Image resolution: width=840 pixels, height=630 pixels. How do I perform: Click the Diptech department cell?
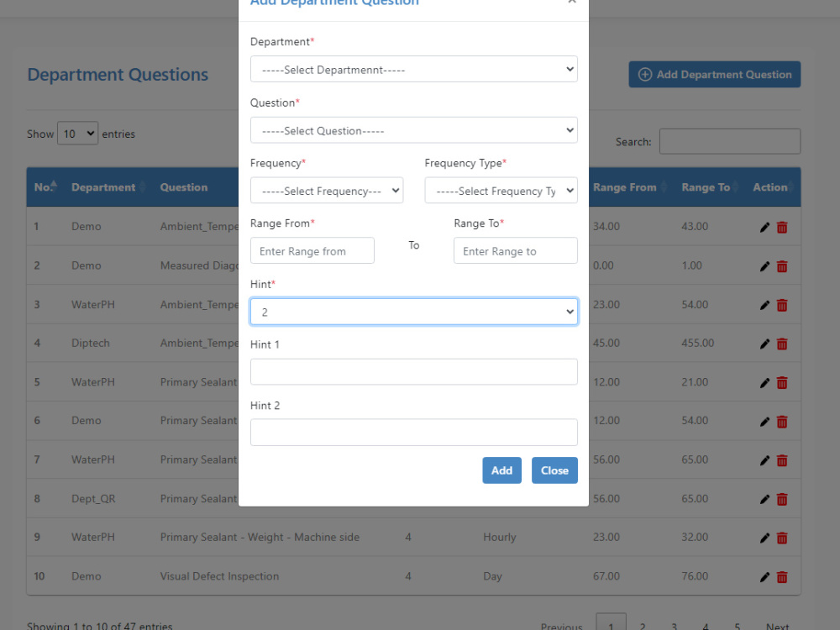point(91,343)
